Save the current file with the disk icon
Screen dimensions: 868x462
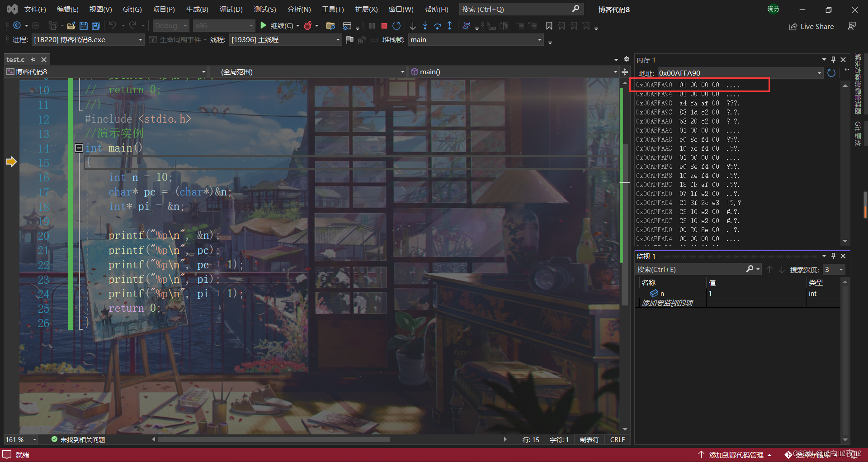(x=83, y=26)
